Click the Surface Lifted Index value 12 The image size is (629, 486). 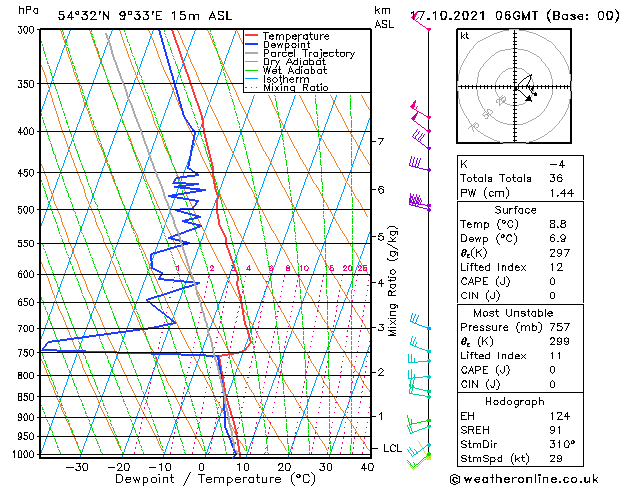[556, 267]
